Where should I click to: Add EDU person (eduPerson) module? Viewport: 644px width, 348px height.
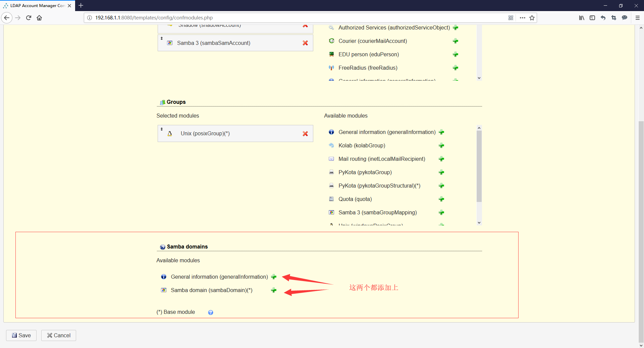point(455,54)
